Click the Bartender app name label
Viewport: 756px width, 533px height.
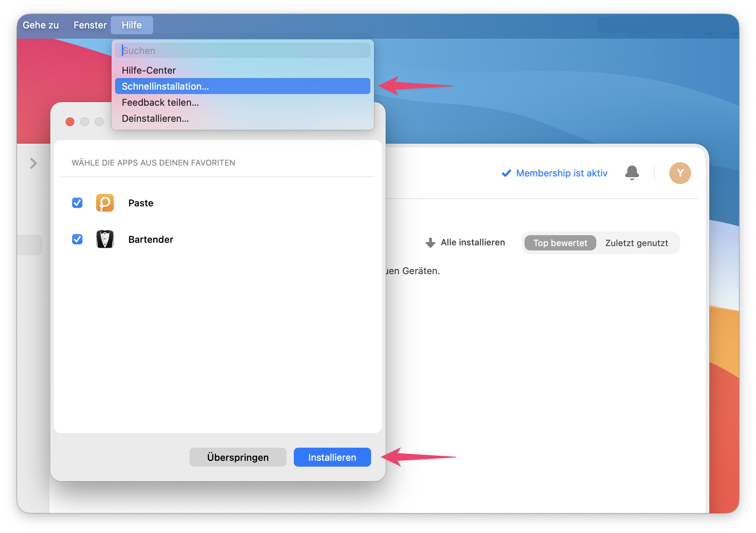click(x=151, y=240)
